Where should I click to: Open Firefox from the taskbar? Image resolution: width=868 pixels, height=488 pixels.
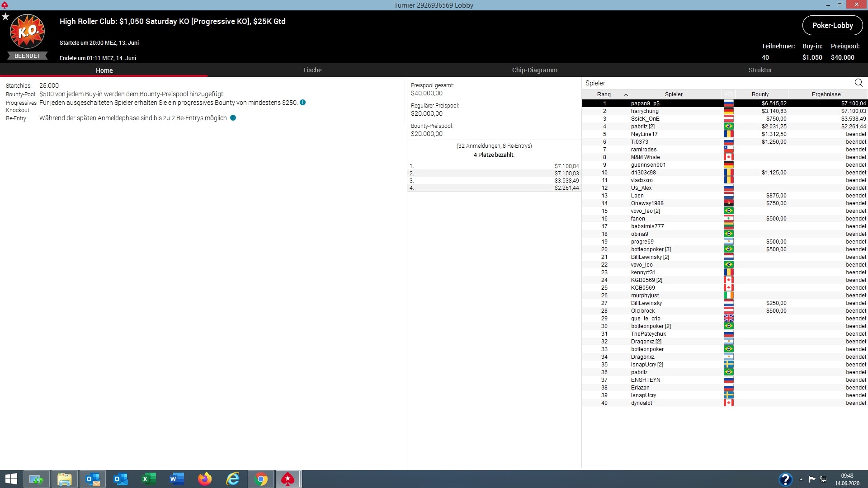click(x=205, y=479)
